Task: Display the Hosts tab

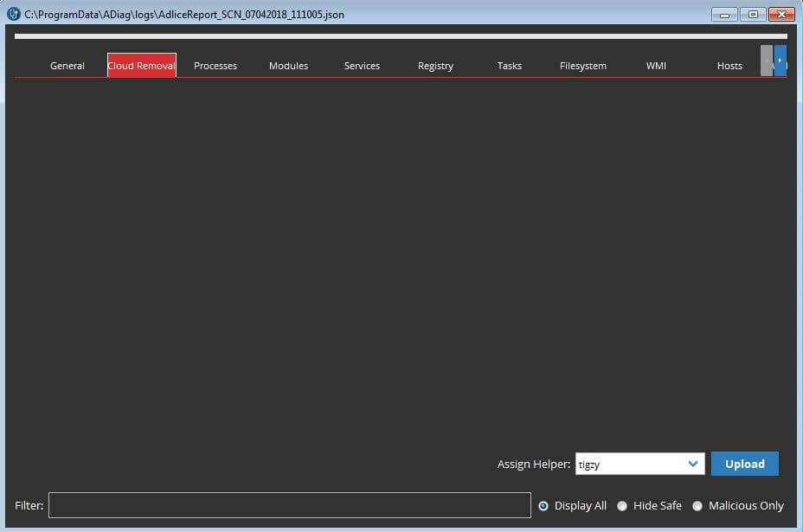Action: [x=729, y=66]
